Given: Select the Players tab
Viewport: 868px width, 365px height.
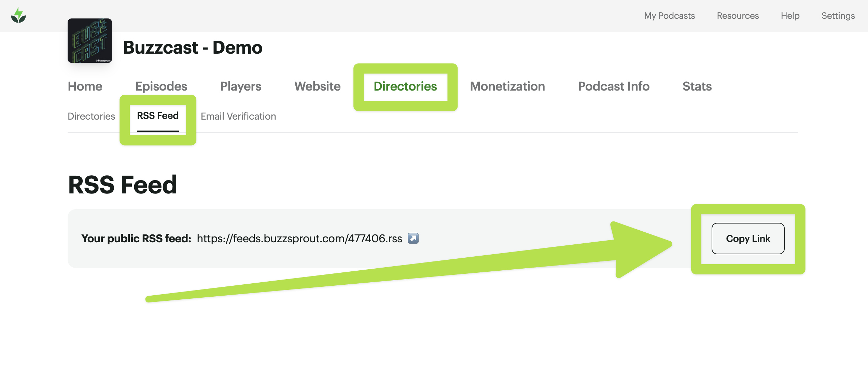Looking at the screenshot, I should [x=241, y=86].
